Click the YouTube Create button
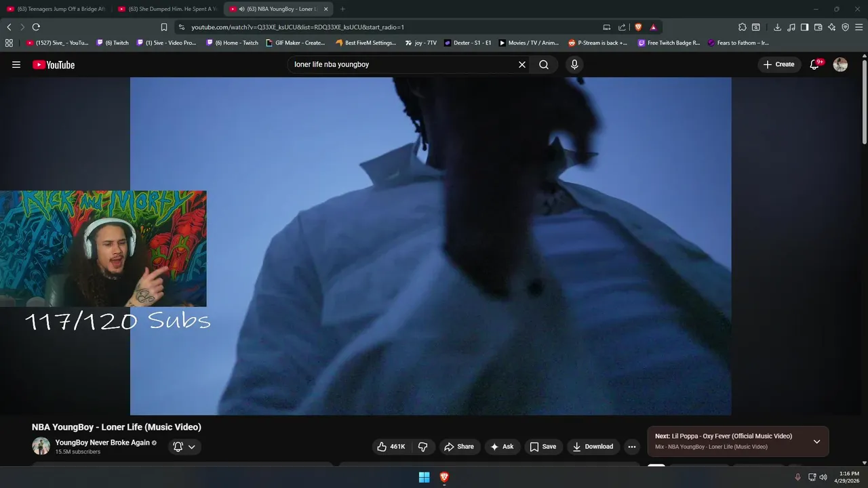The width and height of the screenshot is (868, 488). (778, 64)
